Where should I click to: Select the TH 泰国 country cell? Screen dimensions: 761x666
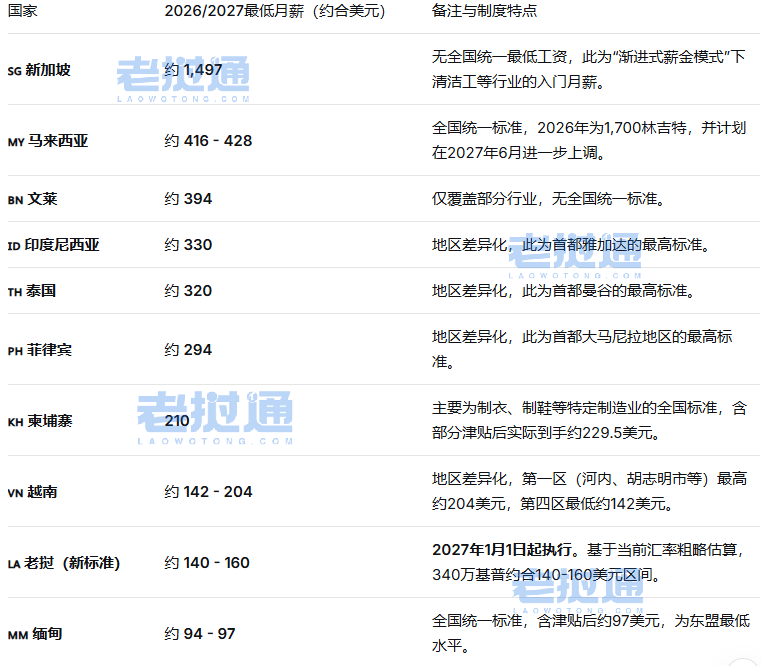[32, 291]
